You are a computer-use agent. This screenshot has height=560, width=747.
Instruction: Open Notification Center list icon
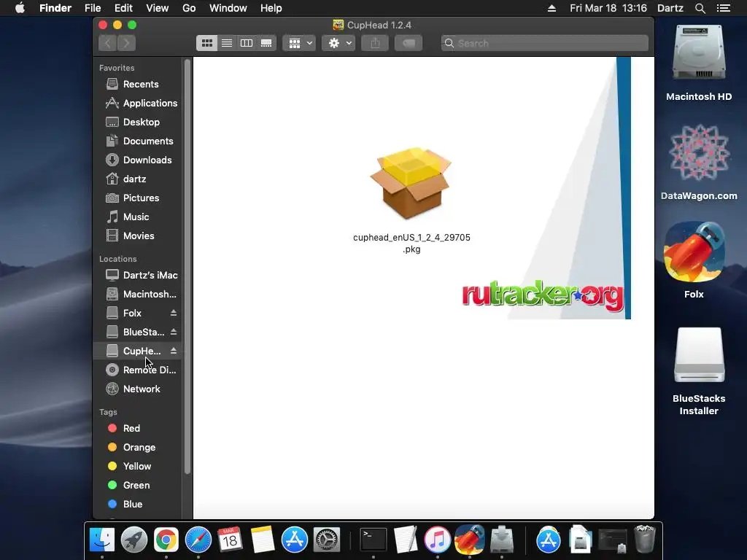[x=724, y=8]
